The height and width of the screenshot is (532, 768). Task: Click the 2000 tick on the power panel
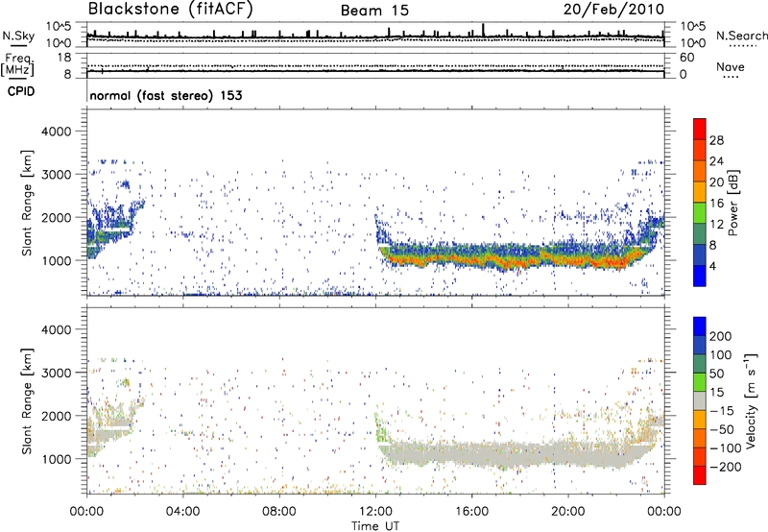coord(57,217)
